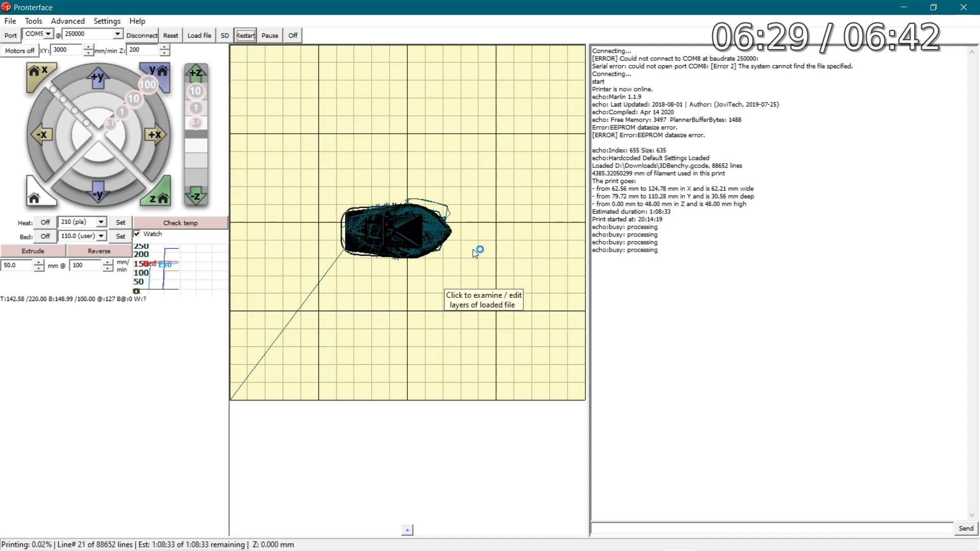Increase XY feedrate with the up spinner
The image size is (980, 551).
(89, 47)
